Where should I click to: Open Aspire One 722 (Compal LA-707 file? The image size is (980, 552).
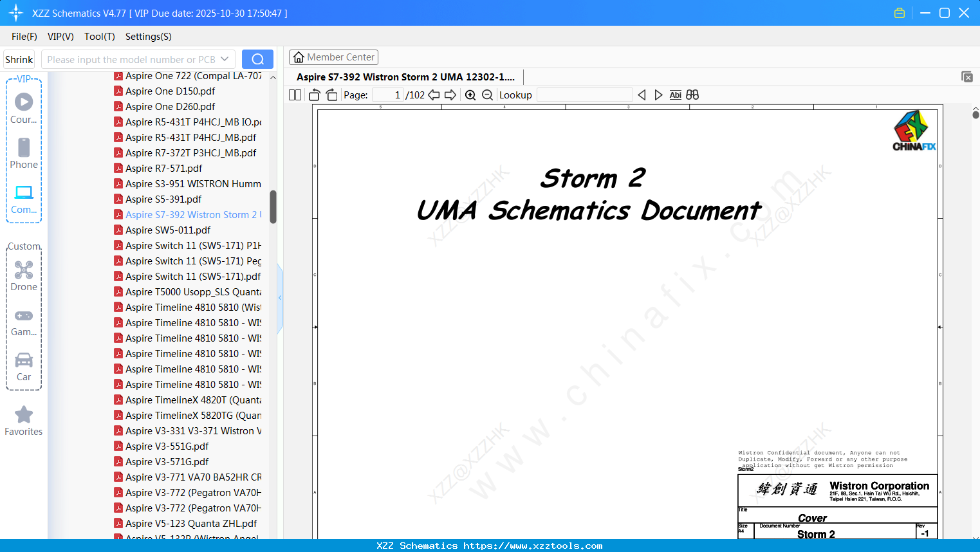pyautogui.click(x=188, y=76)
